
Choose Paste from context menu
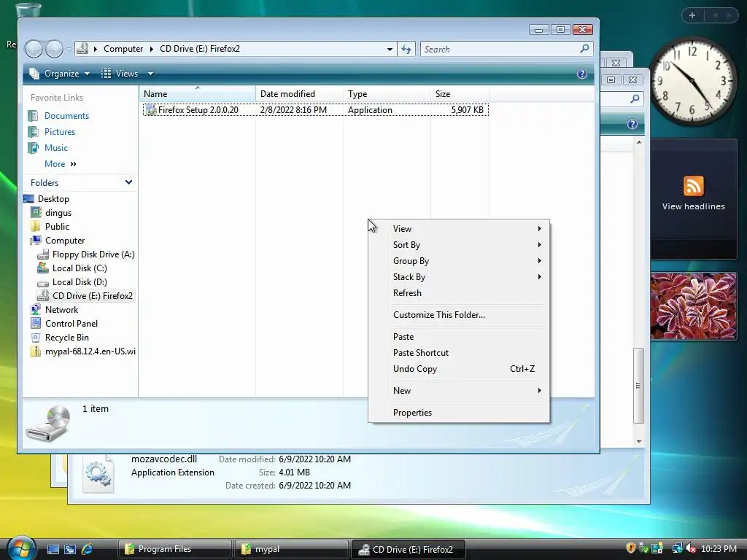pos(459,337)
